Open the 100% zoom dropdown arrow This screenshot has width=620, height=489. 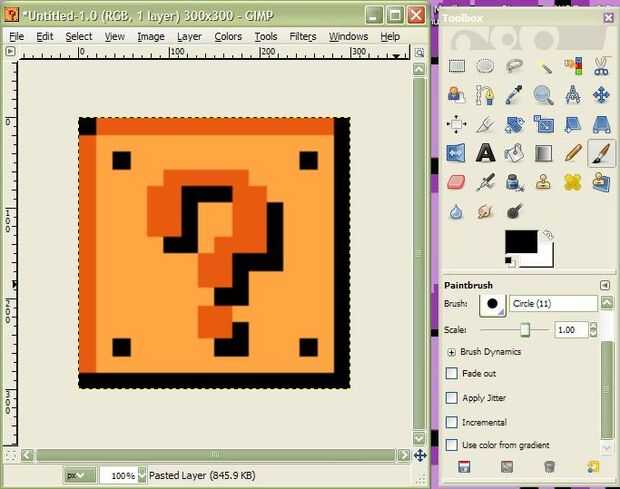(x=142, y=476)
